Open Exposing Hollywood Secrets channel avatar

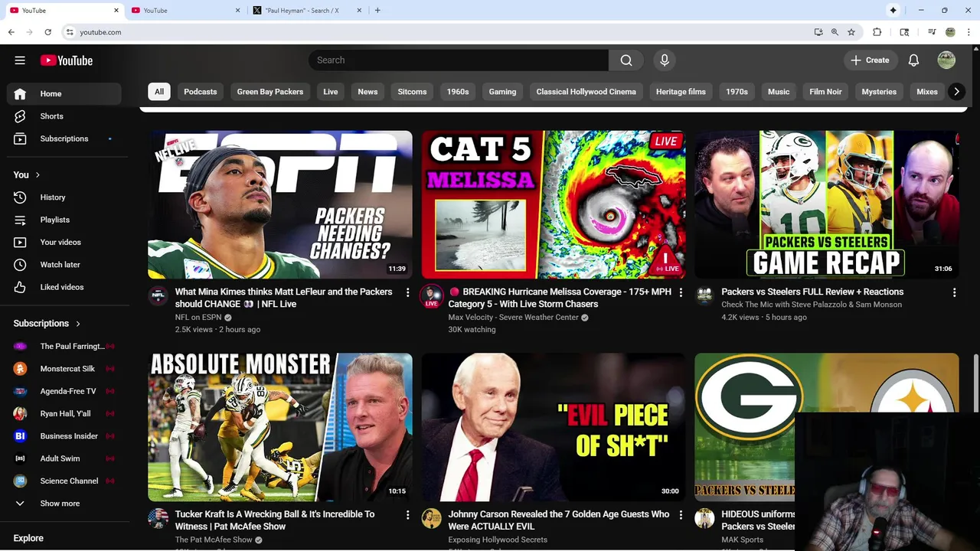pyautogui.click(x=432, y=518)
